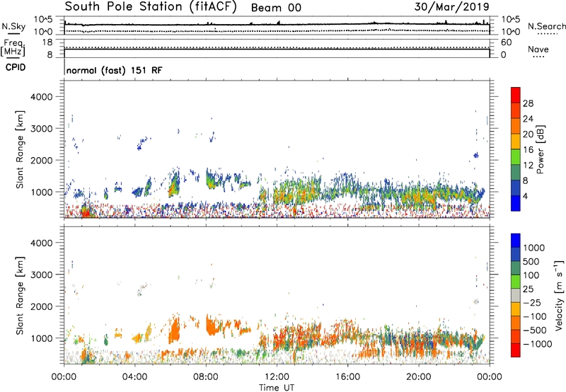
Task: Click the 12 tick on Power colorbar
Action: pos(528,166)
